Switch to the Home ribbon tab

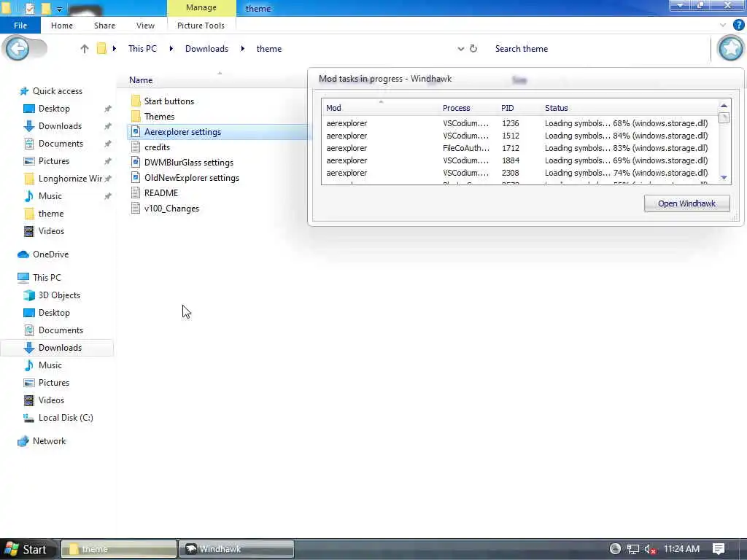(62, 26)
